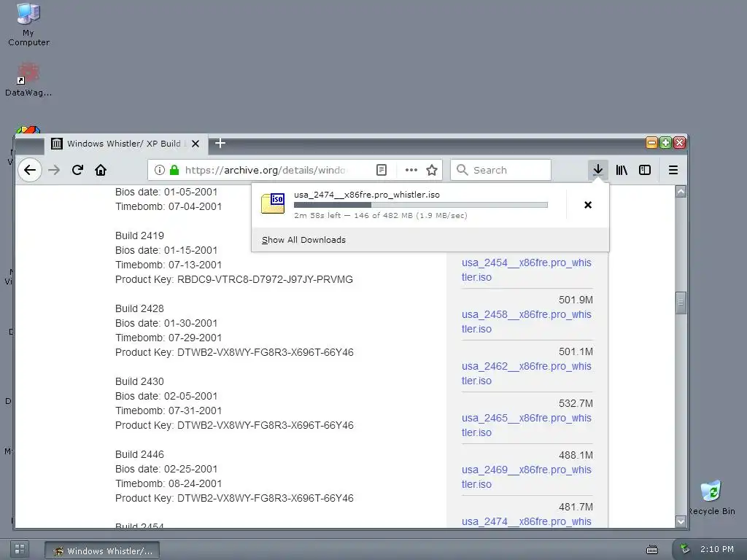Show sidebars using the sidebar icon
747x560 pixels.
pyautogui.click(x=645, y=170)
